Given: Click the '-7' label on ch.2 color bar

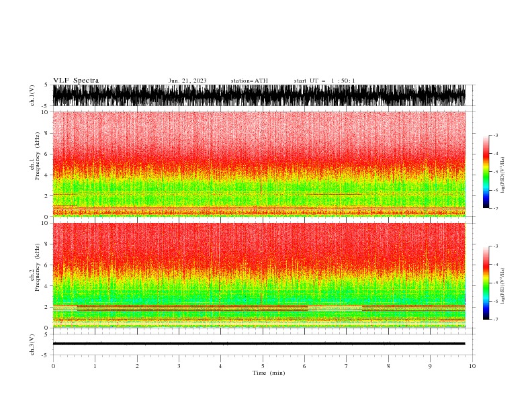Looking at the screenshot, I should pos(495,320).
